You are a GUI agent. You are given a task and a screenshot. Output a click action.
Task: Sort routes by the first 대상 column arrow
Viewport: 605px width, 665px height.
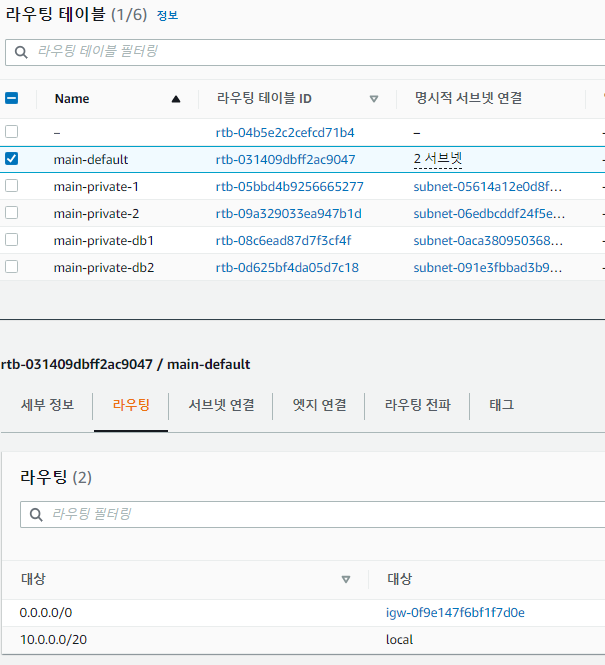coord(346,579)
